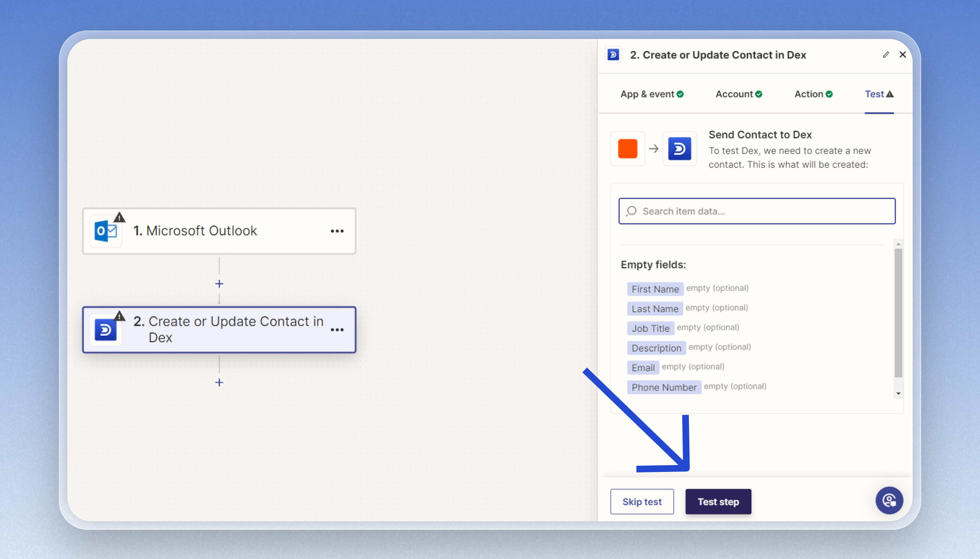Open three-dot menu for Dex step
The width and height of the screenshot is (980, 559).
point(337,330)
